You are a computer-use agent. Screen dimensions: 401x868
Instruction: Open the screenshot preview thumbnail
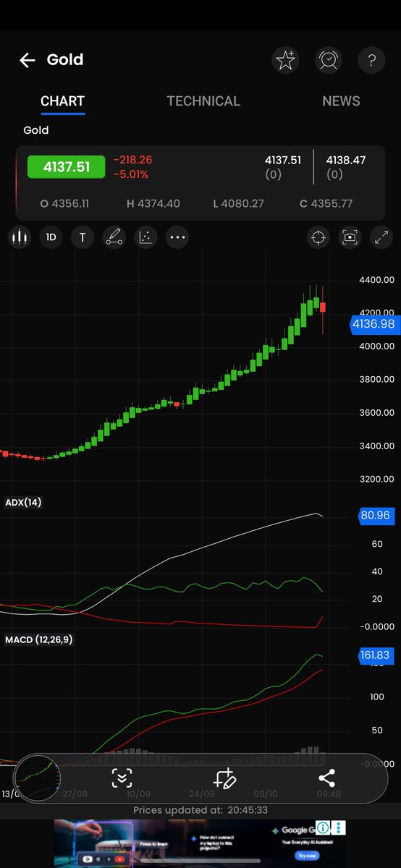click(39, 778)
